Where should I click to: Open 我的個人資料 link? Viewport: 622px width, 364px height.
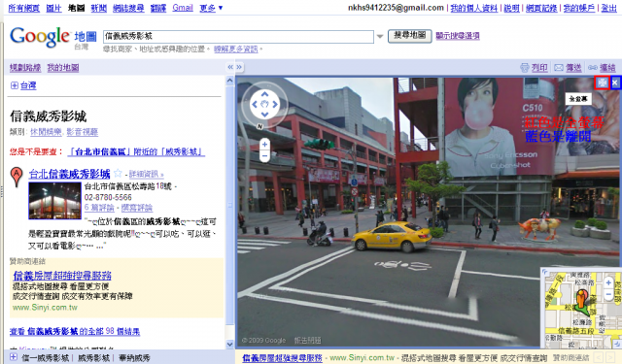point(473,8)
